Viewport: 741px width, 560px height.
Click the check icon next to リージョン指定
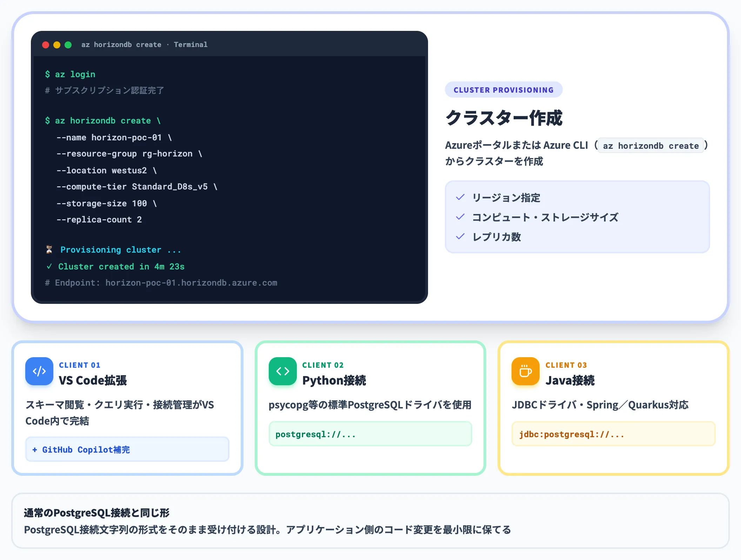pyautogui.click(x=460, y=197)
